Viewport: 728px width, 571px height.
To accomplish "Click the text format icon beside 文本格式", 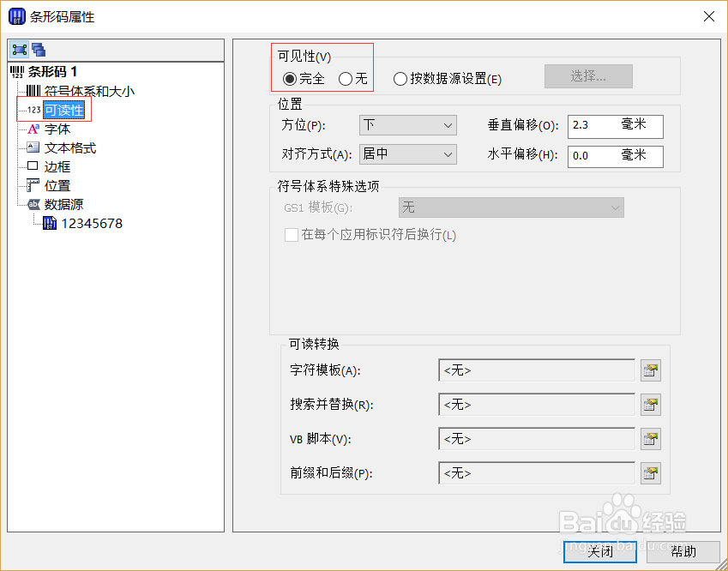I will click(x=33, y=147).
